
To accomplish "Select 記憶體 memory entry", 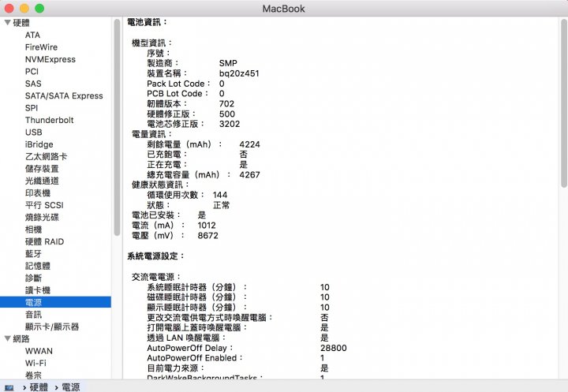I will pyautogui.click(x=38, y=266).
